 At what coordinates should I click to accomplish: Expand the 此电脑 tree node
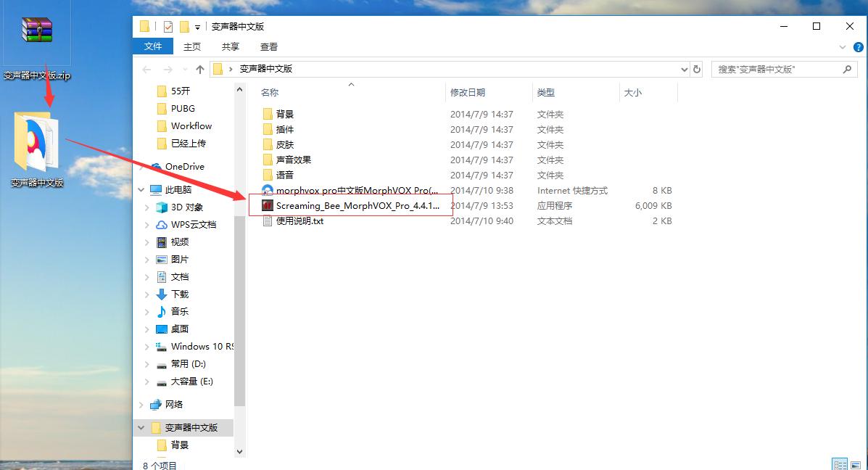pos(142,189)
